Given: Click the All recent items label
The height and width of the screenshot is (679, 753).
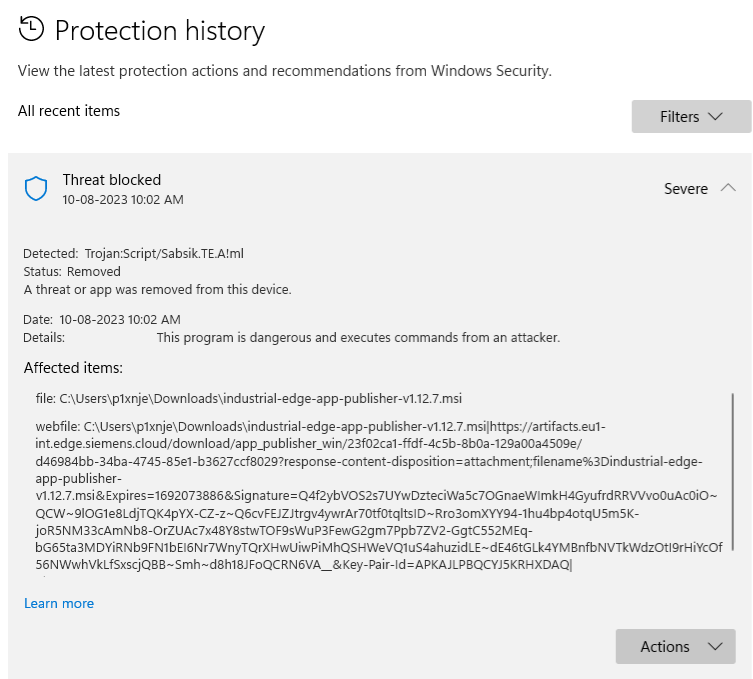Looking at the screenshot, I should click(x=69, y=111).
